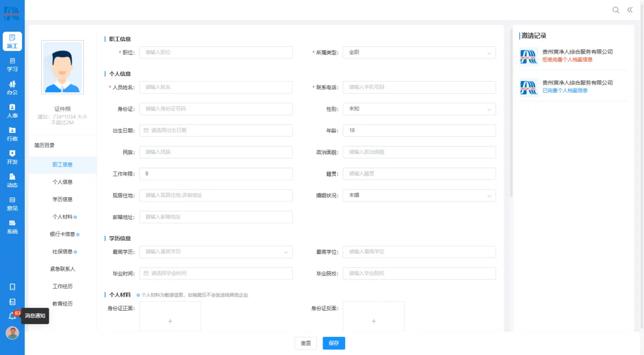Click the 职位 input field

pos(216,52)
